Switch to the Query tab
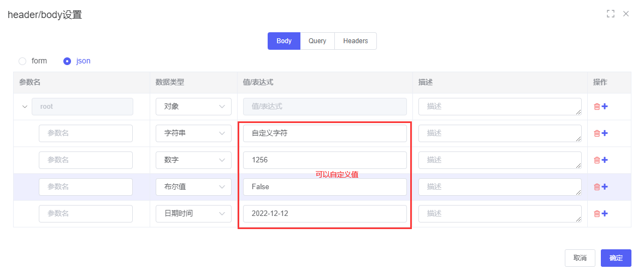This screenshot has height=275, width=644. (x=317, y=41)
